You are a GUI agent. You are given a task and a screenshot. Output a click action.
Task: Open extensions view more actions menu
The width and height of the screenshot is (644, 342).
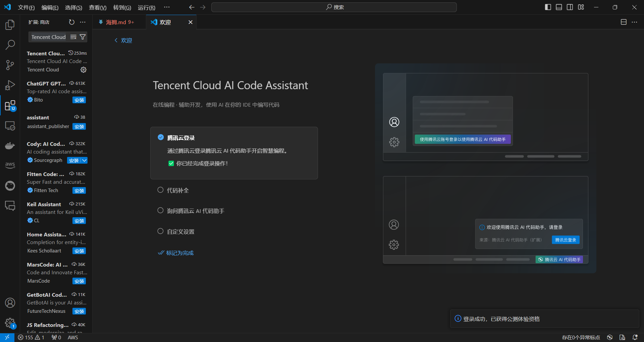coord(83,22)
